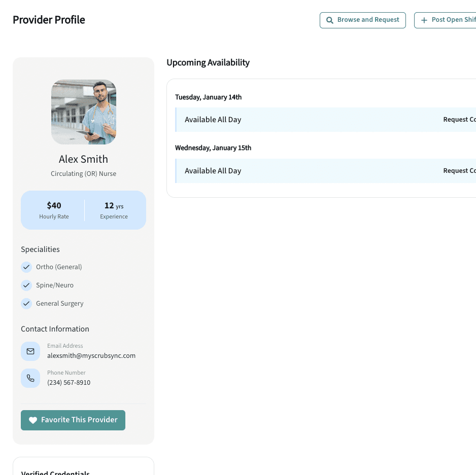
Task: Click the Spine/Neuro checkmark icon
Action: point(26,285)
